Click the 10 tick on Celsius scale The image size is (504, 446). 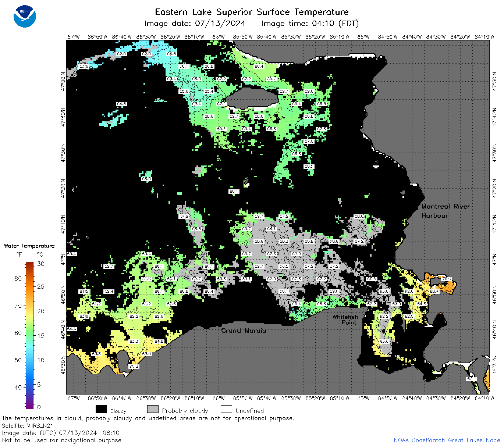41,360
